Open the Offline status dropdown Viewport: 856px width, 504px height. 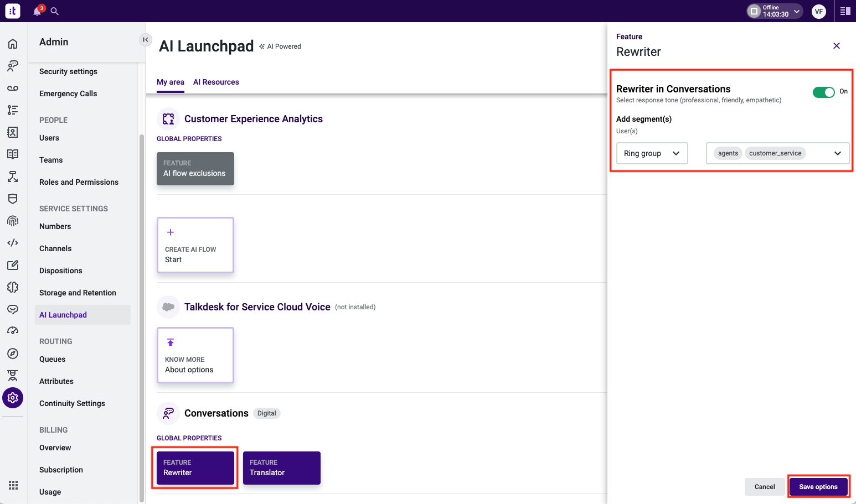pyautogui.click(x=775, y=11)
